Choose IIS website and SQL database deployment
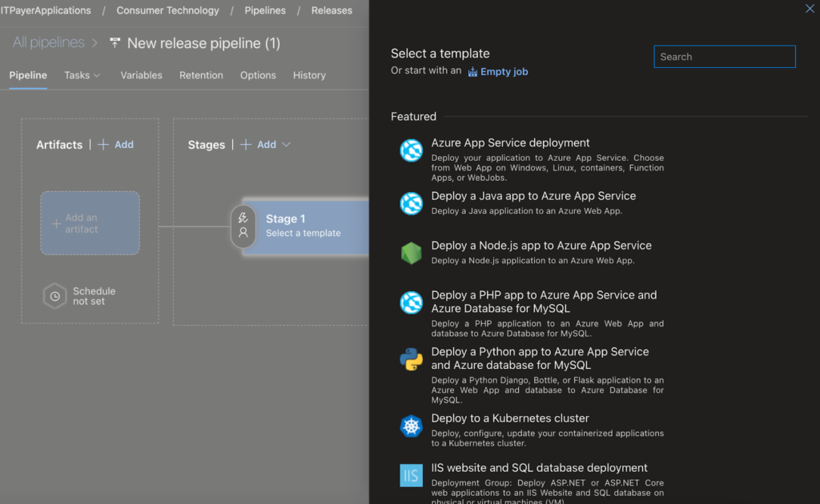Viewport: 820px width, 504px height. click(539, 468)
